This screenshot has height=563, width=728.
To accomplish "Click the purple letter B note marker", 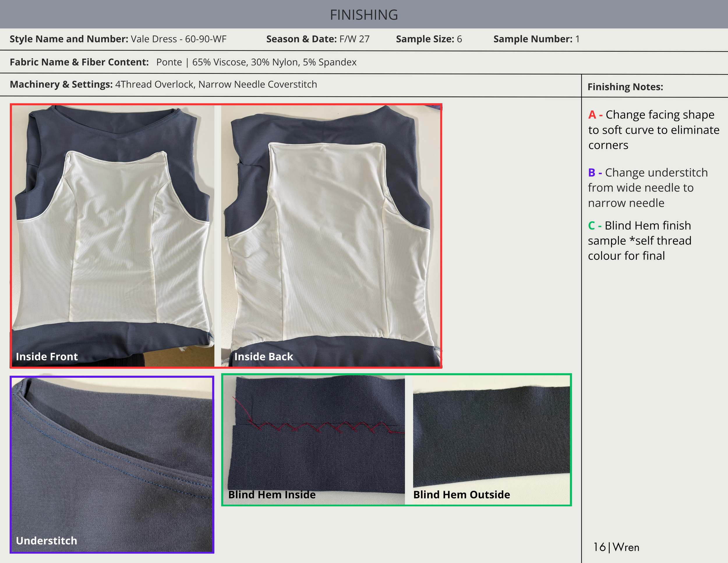I will [591, 173].
